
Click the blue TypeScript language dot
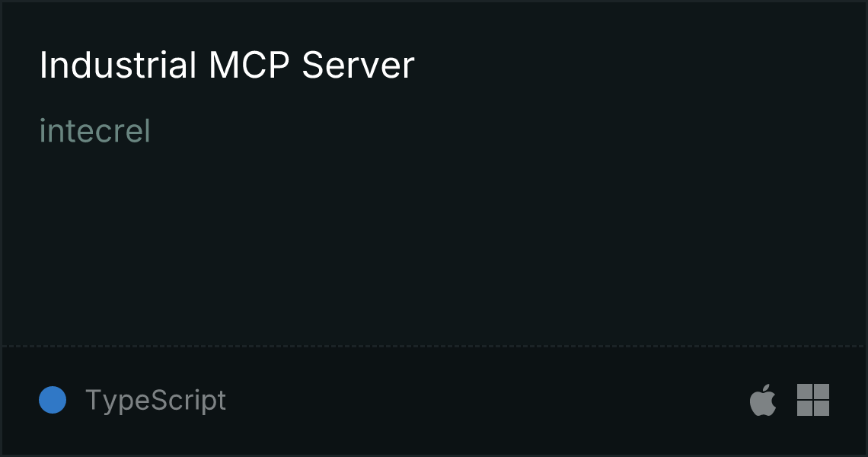(53, 400)
